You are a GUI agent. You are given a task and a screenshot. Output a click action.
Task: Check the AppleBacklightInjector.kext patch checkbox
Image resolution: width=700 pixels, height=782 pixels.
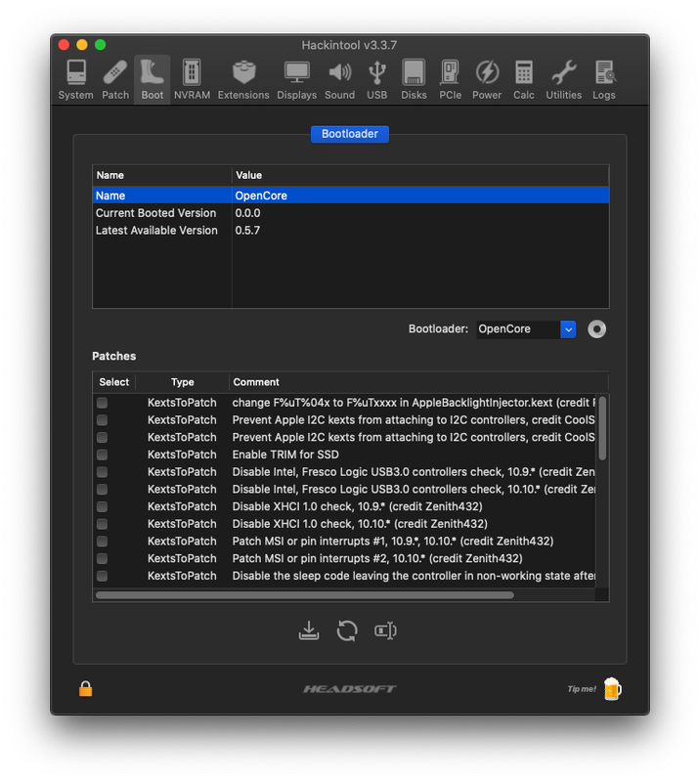tap(103, 403)
